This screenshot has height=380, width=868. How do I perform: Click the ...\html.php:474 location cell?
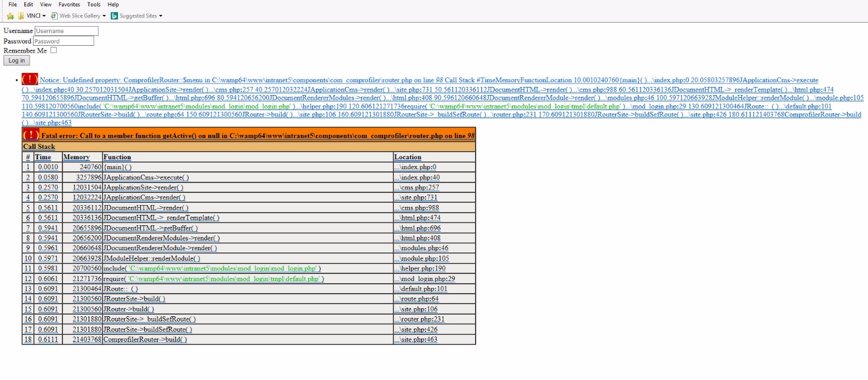click(x=434, y=218)
